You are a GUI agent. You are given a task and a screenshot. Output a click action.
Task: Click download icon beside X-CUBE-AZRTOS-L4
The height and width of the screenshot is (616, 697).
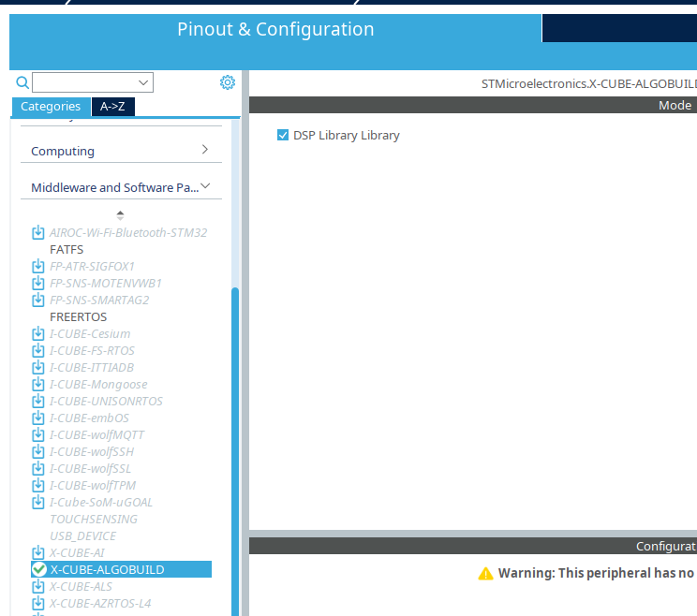[38, 604]
